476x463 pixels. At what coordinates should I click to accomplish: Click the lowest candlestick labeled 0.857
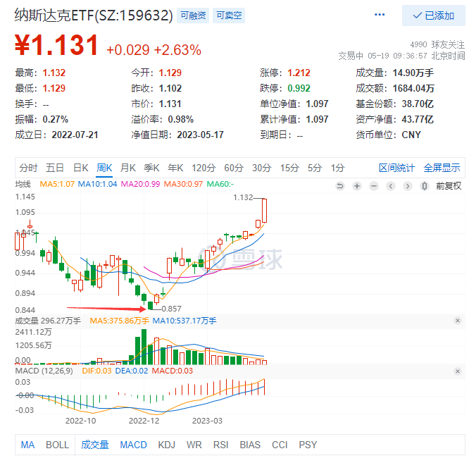pos(150,305)
